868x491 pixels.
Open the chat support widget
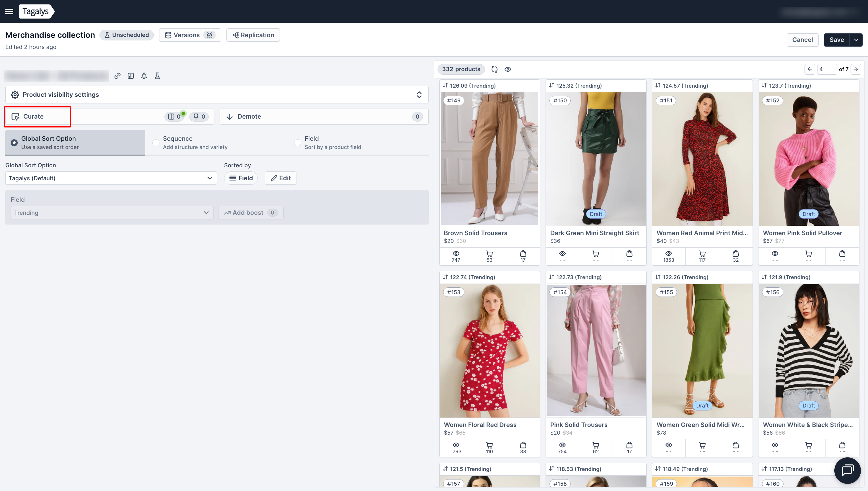(x=847, y=470)
